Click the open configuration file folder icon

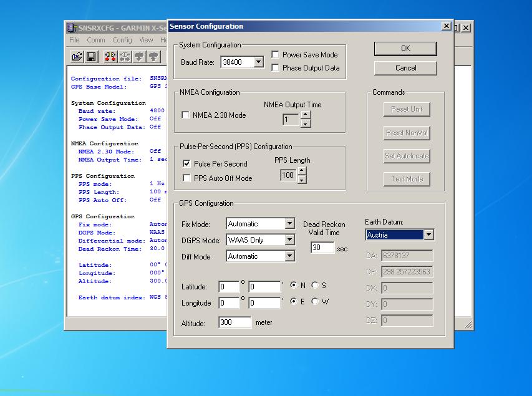tap(77, 57)
